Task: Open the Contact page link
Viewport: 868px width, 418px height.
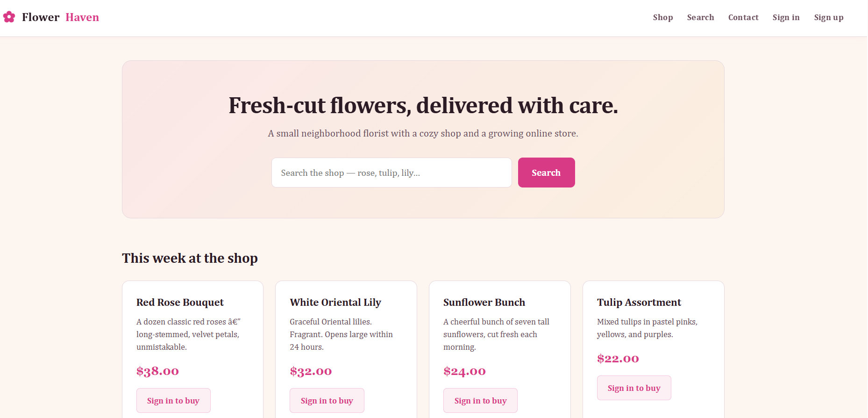Action: click(743, 17)
